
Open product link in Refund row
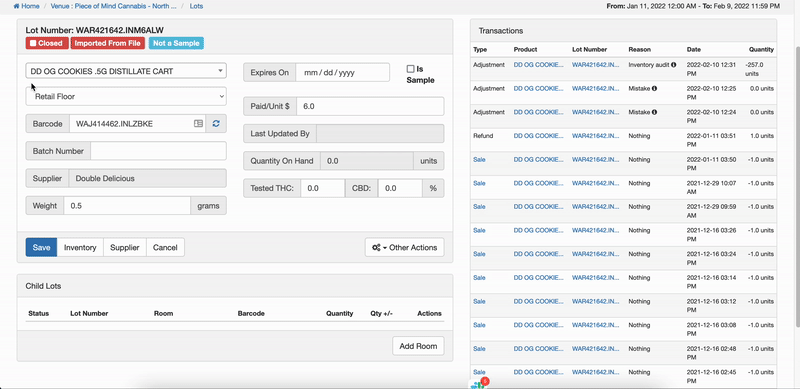click(x=539, y=136)
